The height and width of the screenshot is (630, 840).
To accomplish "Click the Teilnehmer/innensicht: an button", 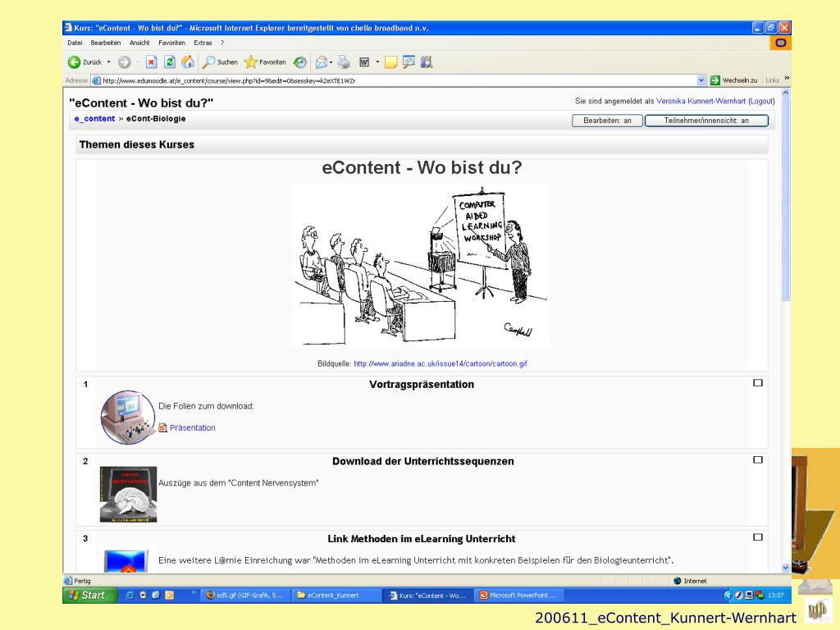I will click(x=706, y=121).
